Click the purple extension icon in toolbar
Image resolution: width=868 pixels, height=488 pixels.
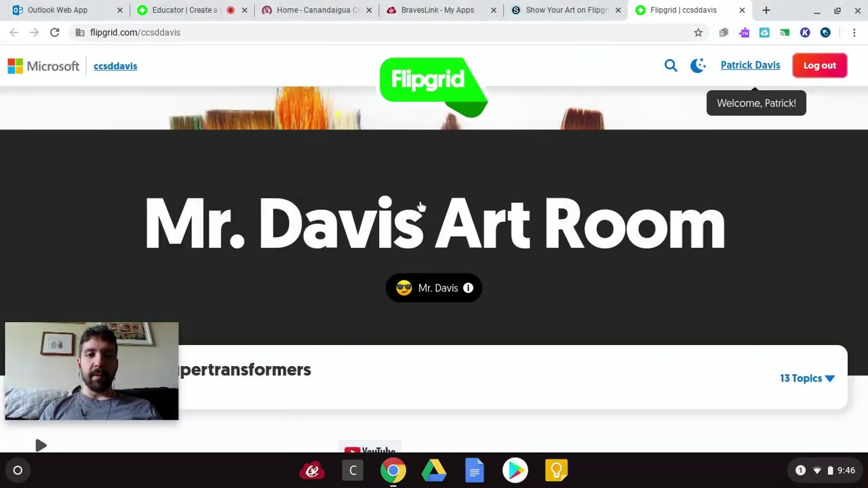click(744, 33)
